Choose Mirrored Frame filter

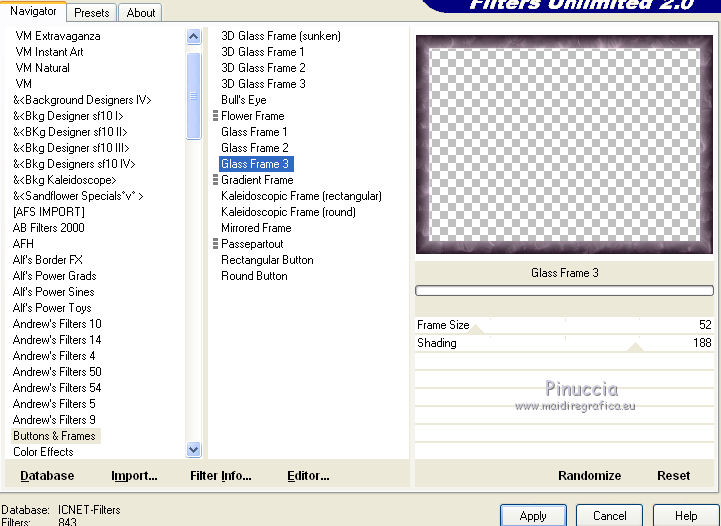coord(256,228)
